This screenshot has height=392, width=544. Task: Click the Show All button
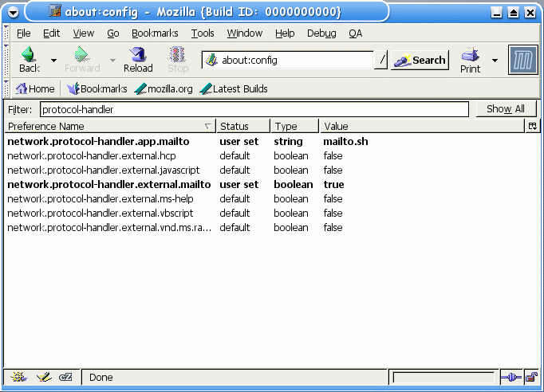pyautogui.click(x=506, y=109)
